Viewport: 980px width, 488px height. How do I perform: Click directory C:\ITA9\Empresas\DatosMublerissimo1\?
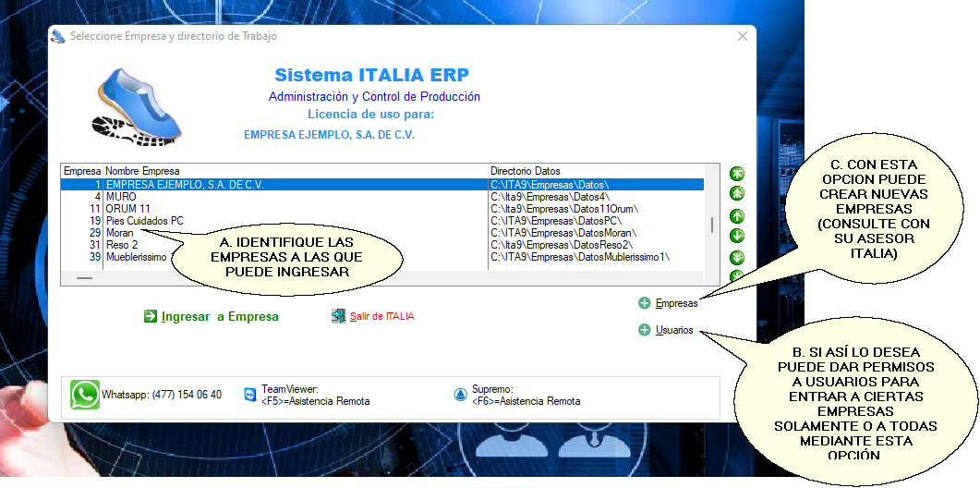(581, 257)
